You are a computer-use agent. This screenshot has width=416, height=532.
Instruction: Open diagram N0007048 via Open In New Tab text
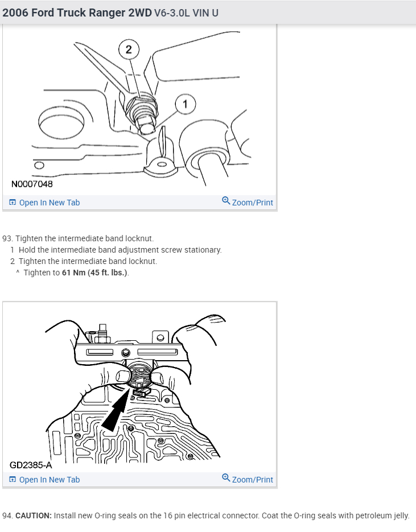[x=50, y=203]
